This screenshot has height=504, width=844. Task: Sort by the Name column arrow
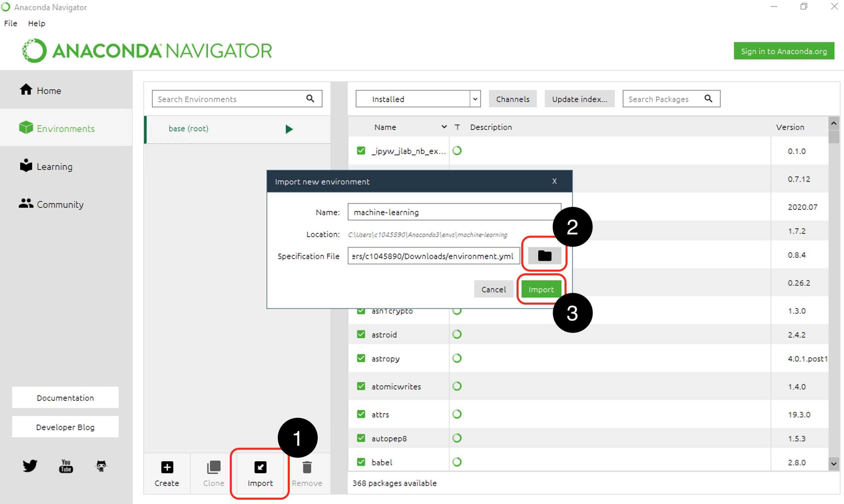click(x=444, y=127)
